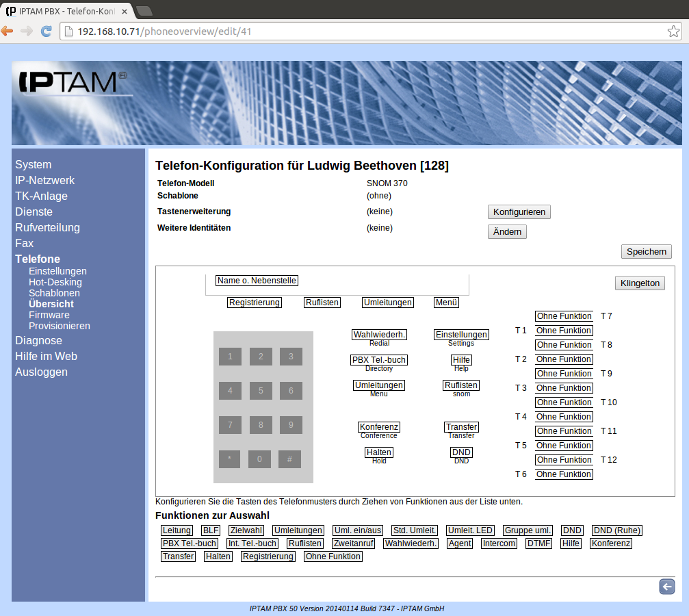
Task: Select the T 1 Ohne Funktion key slot
Action: coord(564,331)
